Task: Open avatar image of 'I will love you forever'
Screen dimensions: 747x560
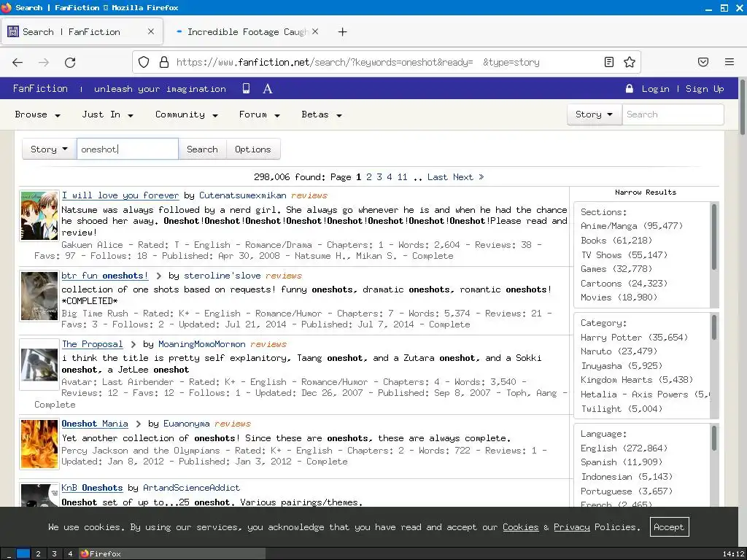Action: click(39, 216)
